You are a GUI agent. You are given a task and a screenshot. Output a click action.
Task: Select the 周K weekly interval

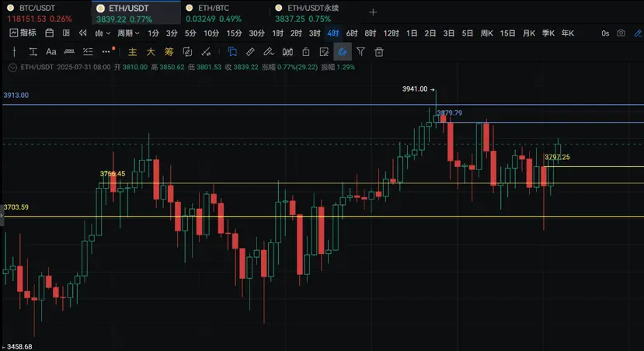click(487, 33)
